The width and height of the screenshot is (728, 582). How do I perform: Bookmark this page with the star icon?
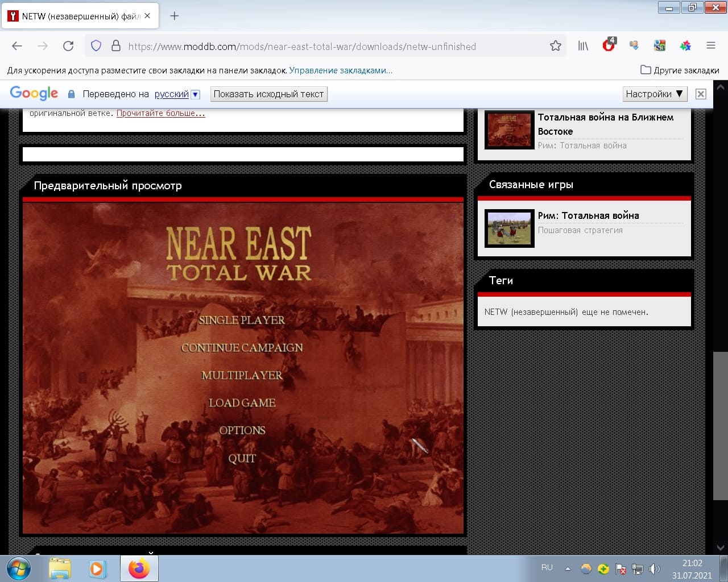point(555,46)
